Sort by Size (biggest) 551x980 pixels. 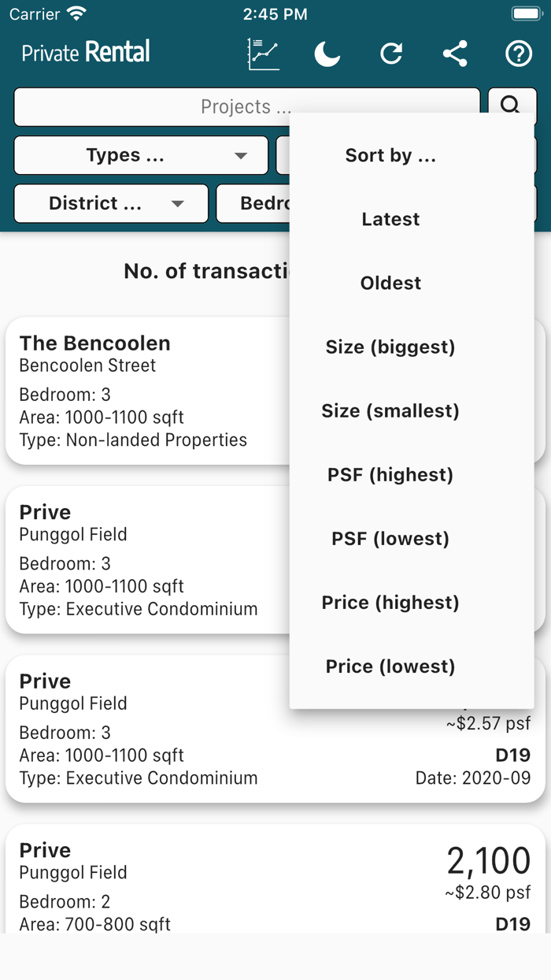coord(390,347)
